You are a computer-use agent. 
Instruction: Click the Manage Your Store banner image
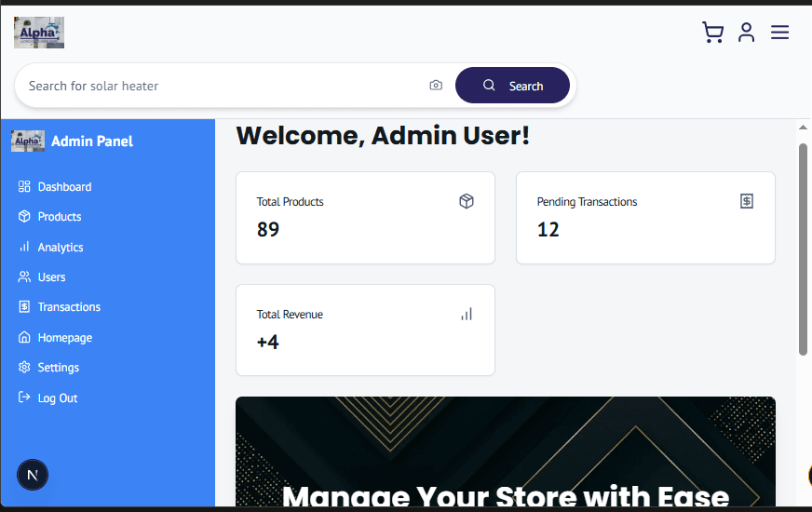506,451
